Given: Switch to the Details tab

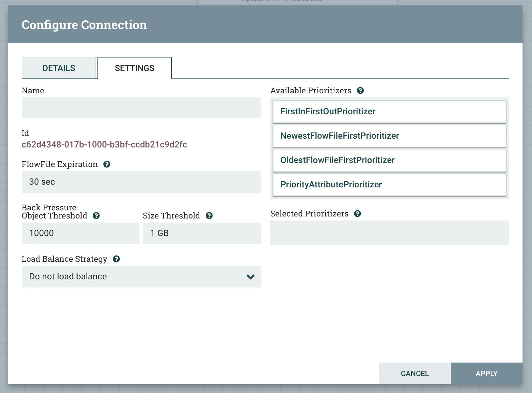Looking at the screenshot, I should click(59, 68).
